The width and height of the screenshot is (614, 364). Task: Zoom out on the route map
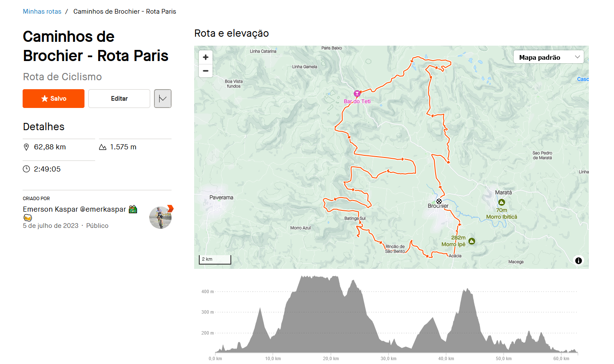tap(206, 71)
